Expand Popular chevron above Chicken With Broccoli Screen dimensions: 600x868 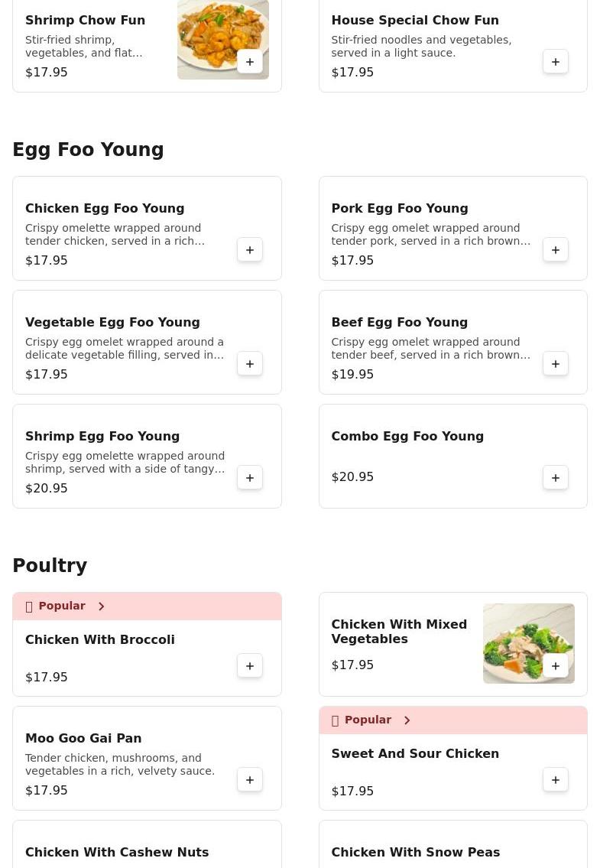click(102, 606)
